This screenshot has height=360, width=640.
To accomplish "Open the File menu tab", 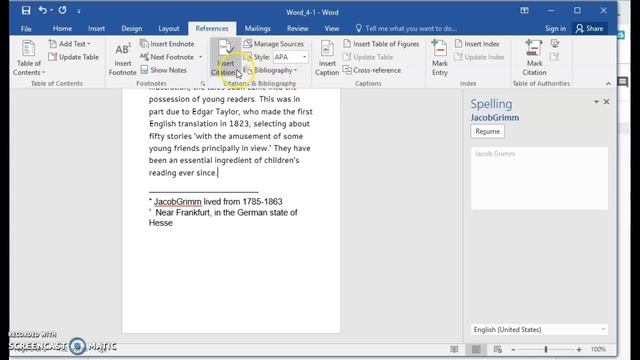I will [x=26, y=29].
